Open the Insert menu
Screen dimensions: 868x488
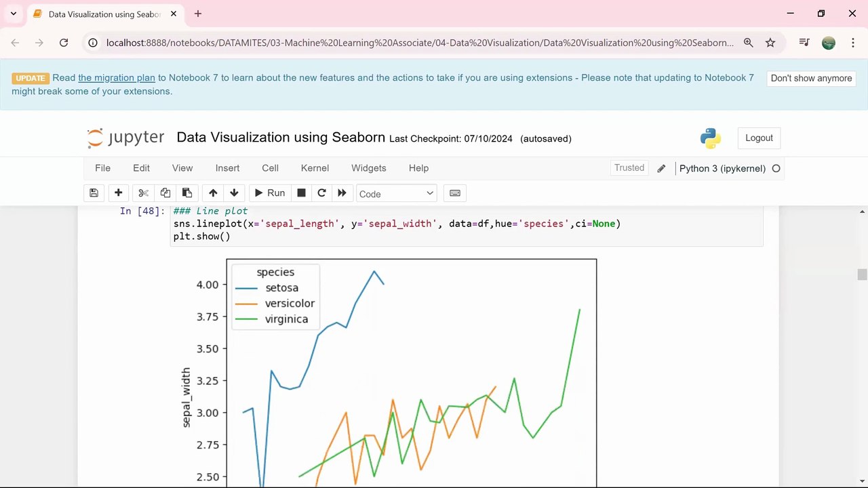[227, 168]
